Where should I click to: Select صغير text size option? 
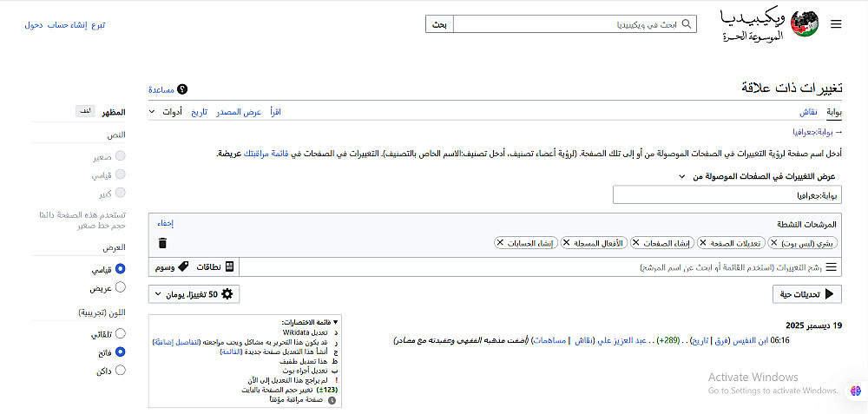(120, 156)
